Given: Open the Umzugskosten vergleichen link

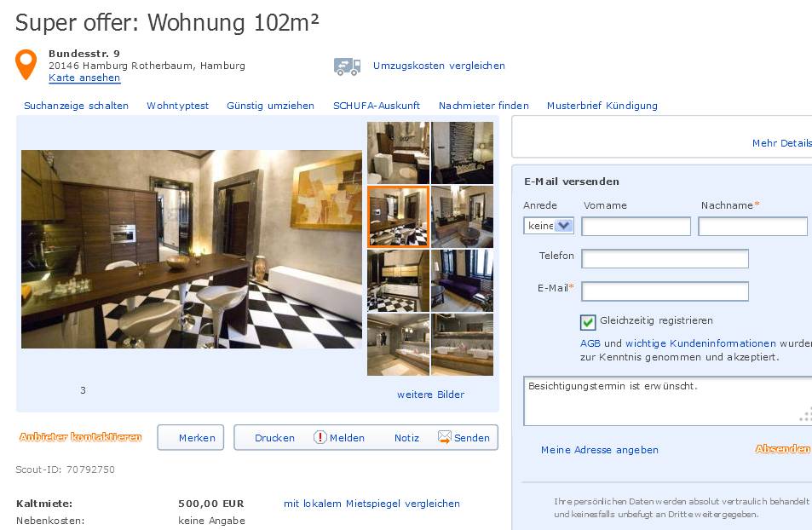Looking at the screenshot, I should click(439, 66).
